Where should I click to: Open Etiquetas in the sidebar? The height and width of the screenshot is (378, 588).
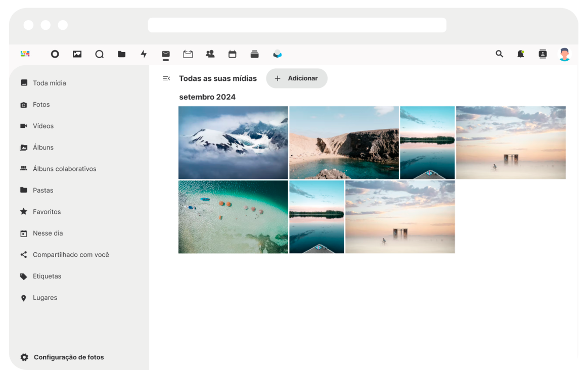(47, 276)
